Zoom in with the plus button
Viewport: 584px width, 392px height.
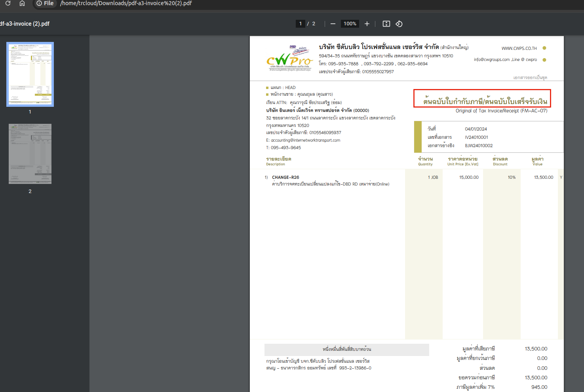pos(367,24)
